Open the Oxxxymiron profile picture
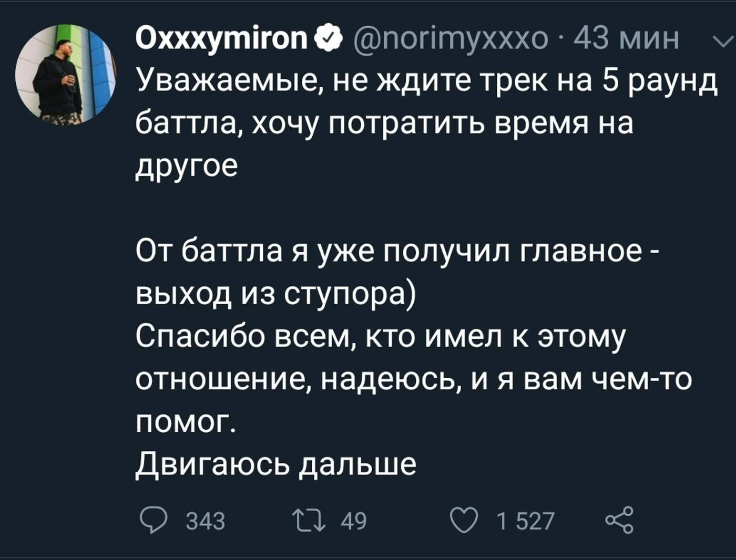Viewport: 736px width, 560px height. (x=65, y=75)
